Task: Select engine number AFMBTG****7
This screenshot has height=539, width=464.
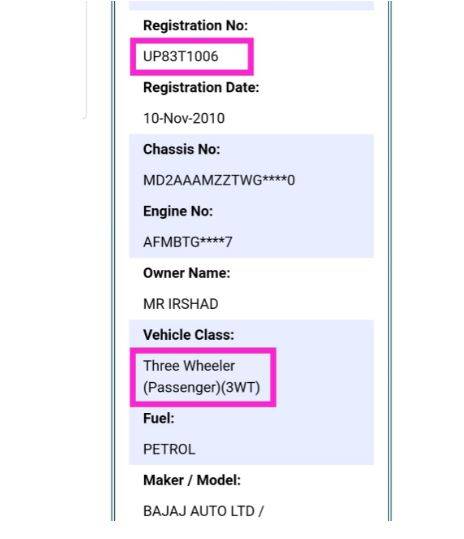Action: [x=188, y=242]
